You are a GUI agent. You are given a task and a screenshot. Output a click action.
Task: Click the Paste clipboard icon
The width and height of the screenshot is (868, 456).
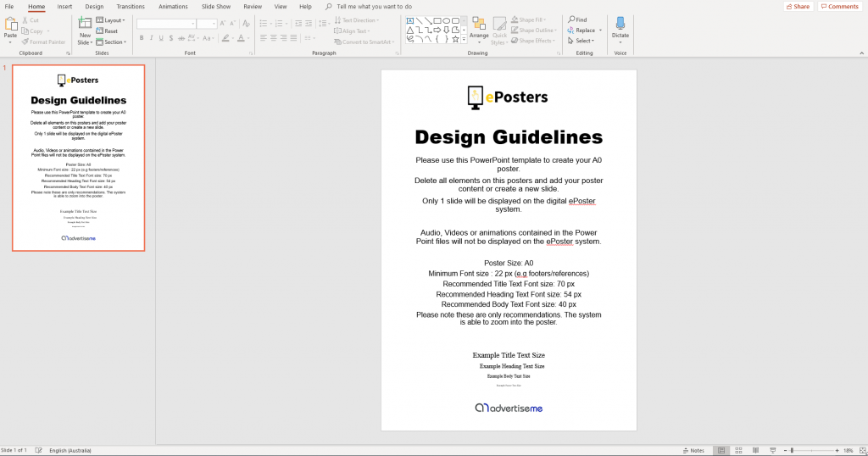coord(10,25)
